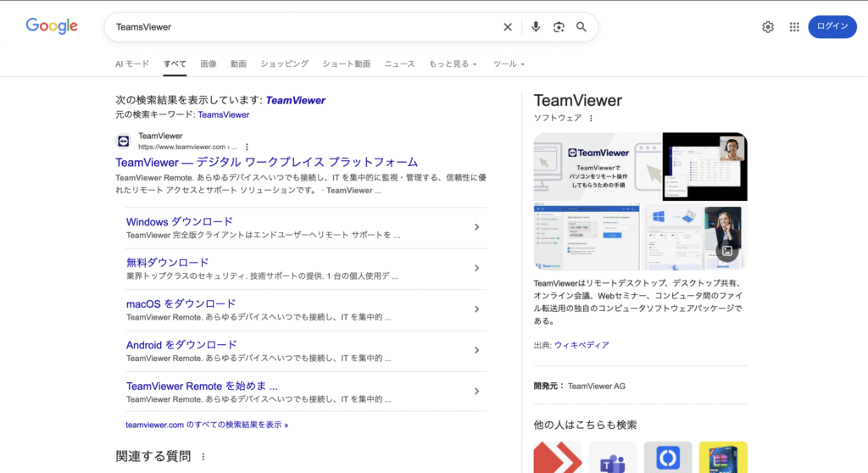Image resolution: width=868 pixels, height=473 pixels.
Task: Expand the もっと見る dropdown
Action: click(453, 64)
